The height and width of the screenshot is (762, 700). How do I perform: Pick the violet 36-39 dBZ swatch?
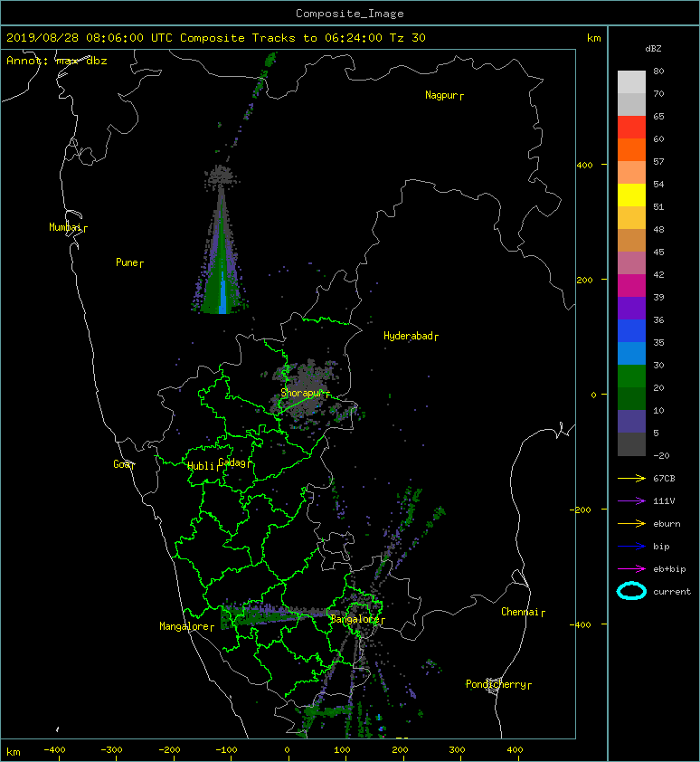point(631,309)
